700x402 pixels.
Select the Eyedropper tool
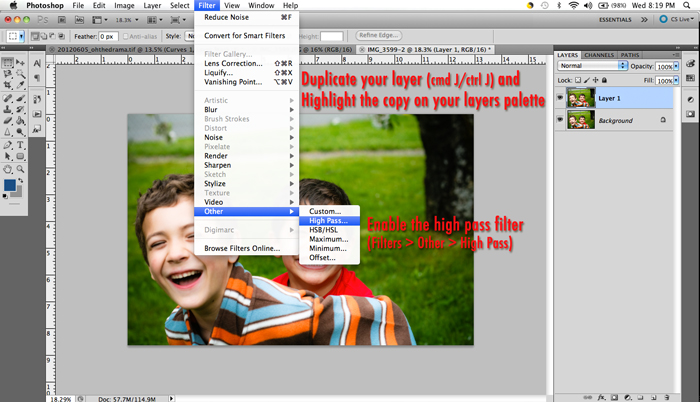[20, 84]
